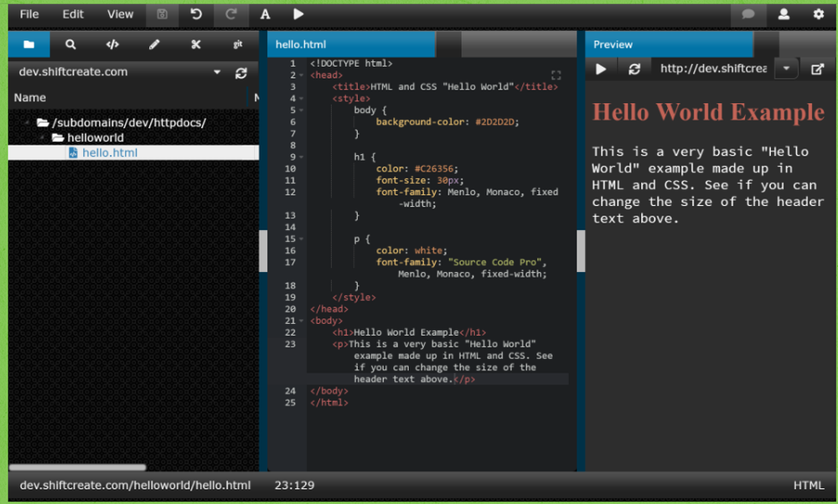Open the chat bubble icon
838x504 pixels.
(x=748, y=14)
